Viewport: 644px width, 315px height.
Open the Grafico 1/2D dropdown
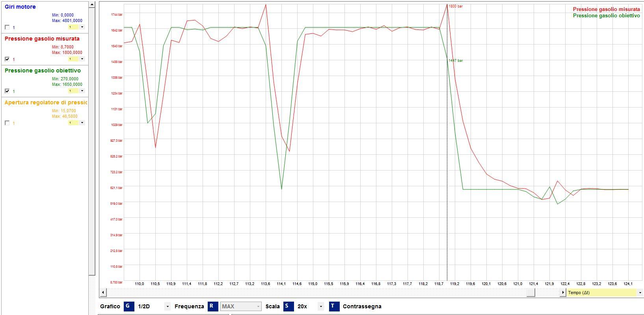click(168, 307)
